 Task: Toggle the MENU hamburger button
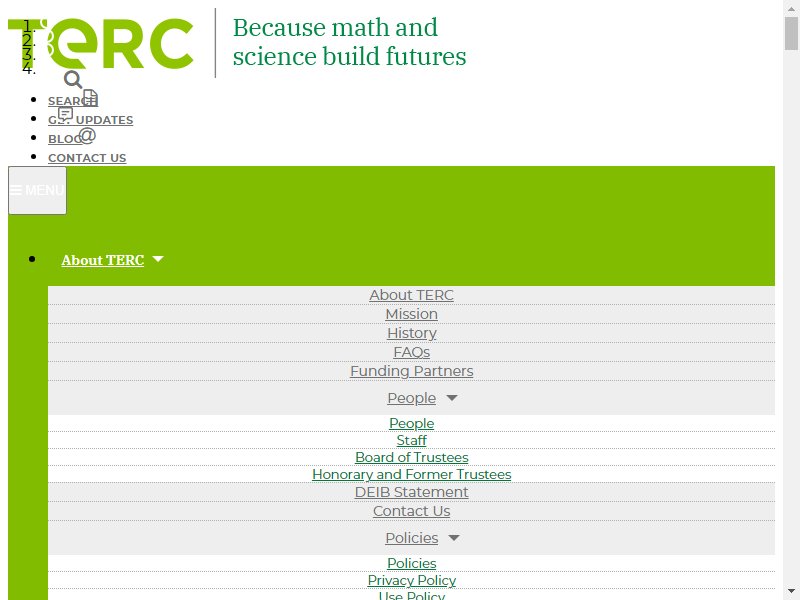[x=37, y=190]
